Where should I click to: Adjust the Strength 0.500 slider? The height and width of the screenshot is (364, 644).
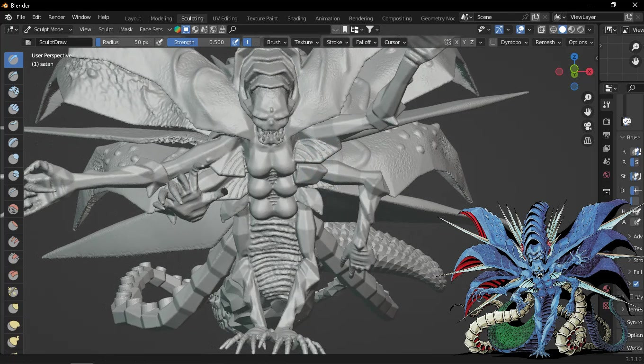pos(199,42)
